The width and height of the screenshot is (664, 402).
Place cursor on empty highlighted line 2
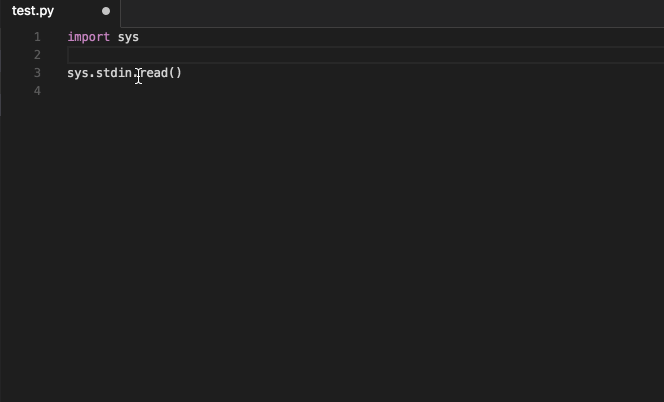[365, 55]
